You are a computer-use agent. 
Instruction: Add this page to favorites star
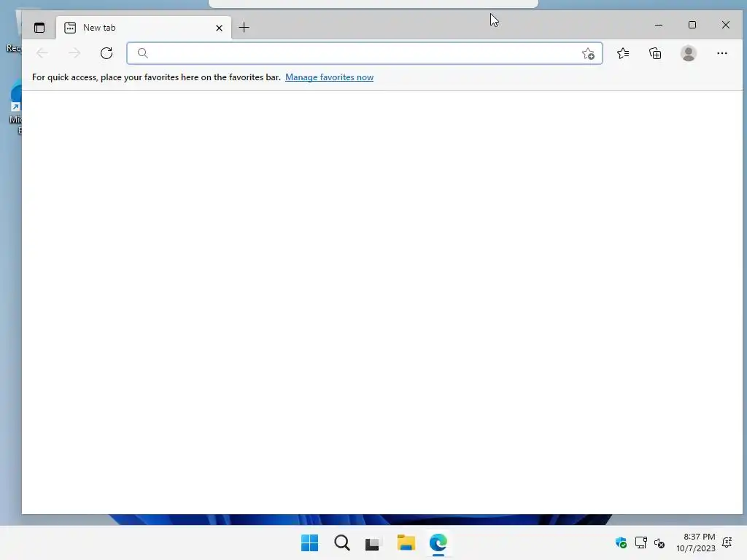coord(589,53)
